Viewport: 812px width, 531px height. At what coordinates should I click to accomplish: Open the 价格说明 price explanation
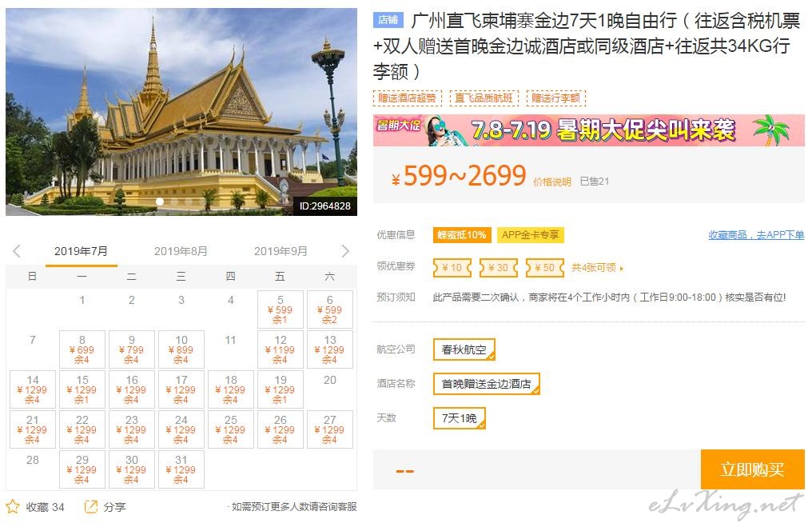tap(552, 182)
